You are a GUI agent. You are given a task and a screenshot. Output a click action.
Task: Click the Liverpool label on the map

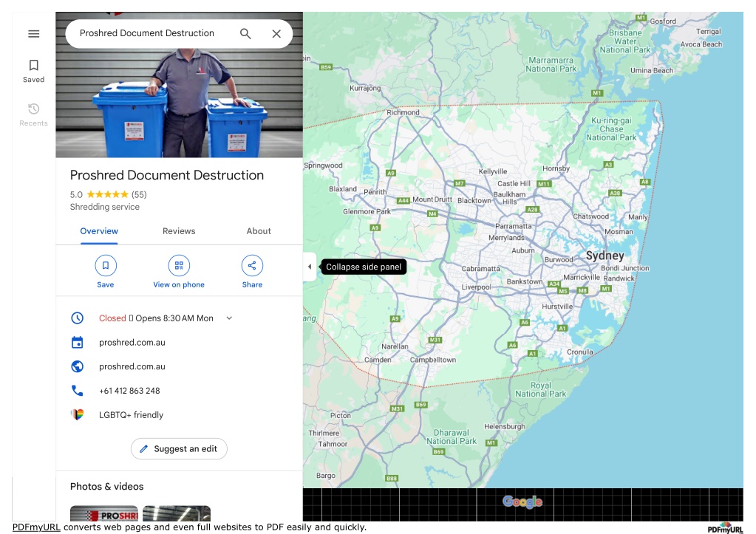(476, 287)
